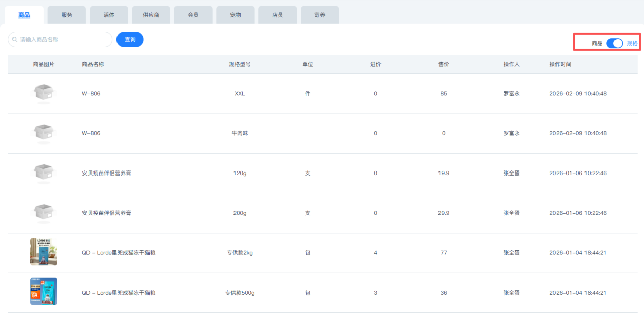Open the 寄养 tab
This screenshot has height=316, width=644.
[319, 15]
